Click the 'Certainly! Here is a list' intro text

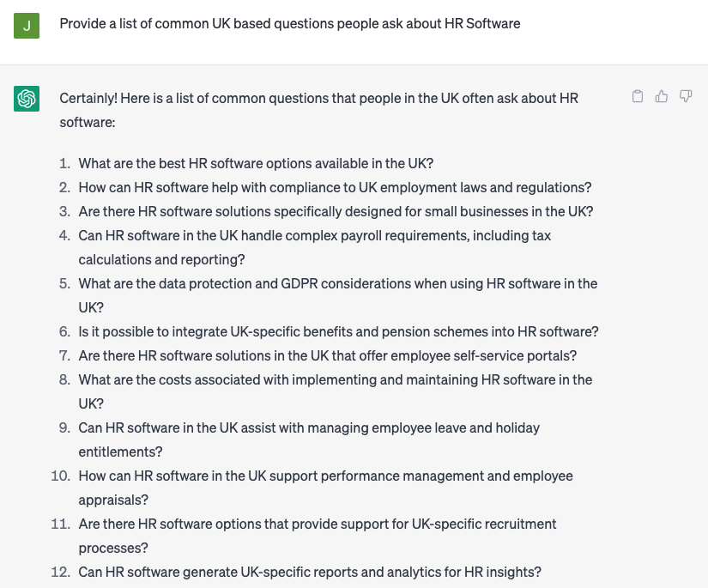click(318, 110)
